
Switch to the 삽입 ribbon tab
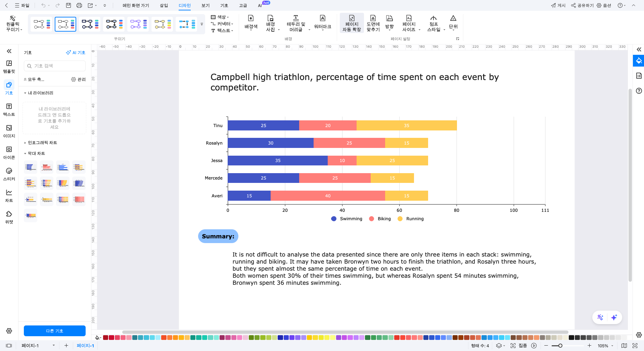pos(164,5)
